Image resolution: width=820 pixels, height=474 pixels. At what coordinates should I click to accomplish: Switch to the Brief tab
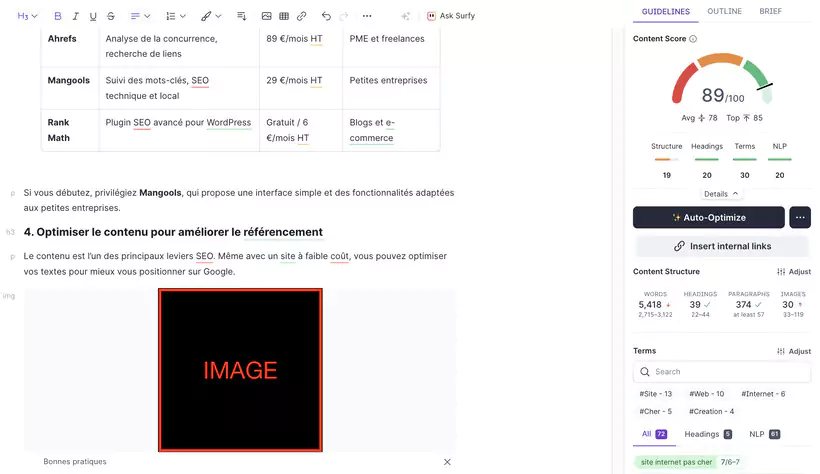tap(770, 11)
